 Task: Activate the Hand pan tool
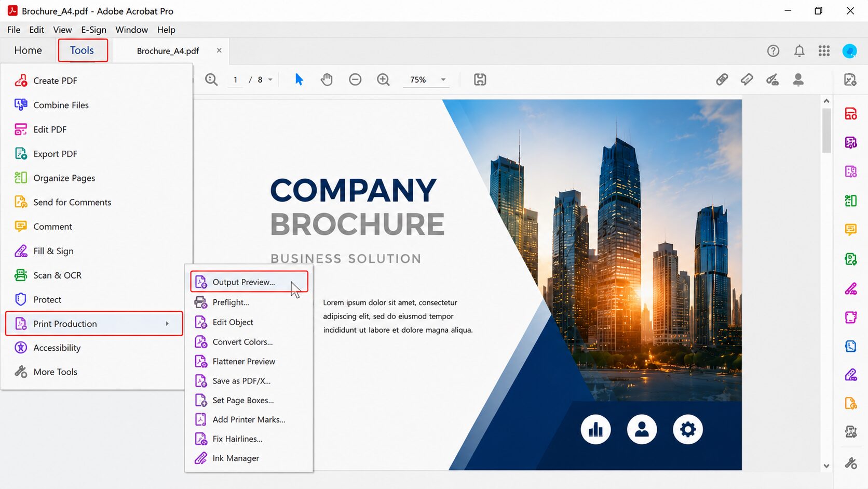coord(327,80)
